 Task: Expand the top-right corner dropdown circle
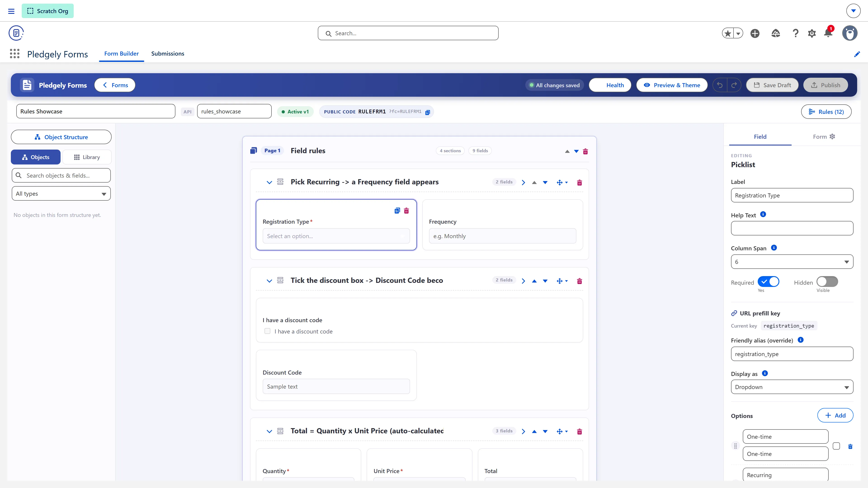(x=853, y=11)
